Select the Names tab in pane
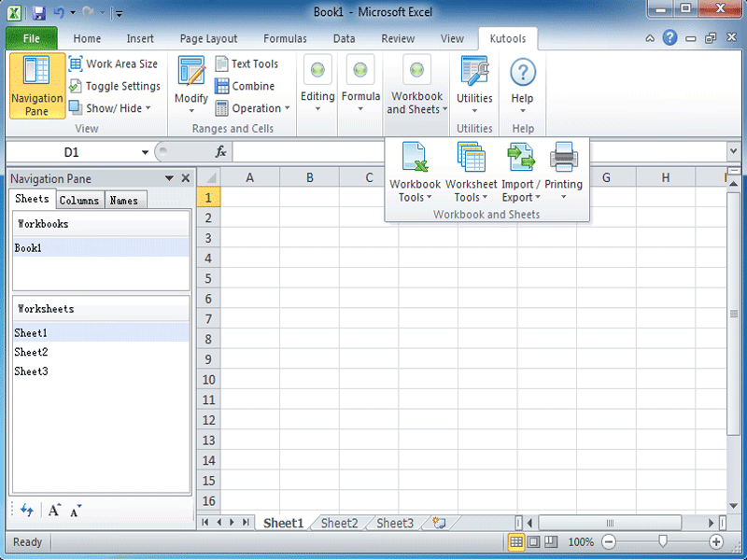747x560 pixels. pos(124,201)
